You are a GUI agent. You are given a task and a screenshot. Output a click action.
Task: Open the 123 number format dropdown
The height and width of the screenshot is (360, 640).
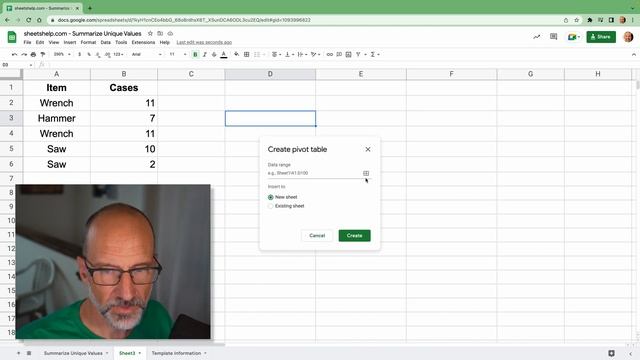[x=118, y=54]
